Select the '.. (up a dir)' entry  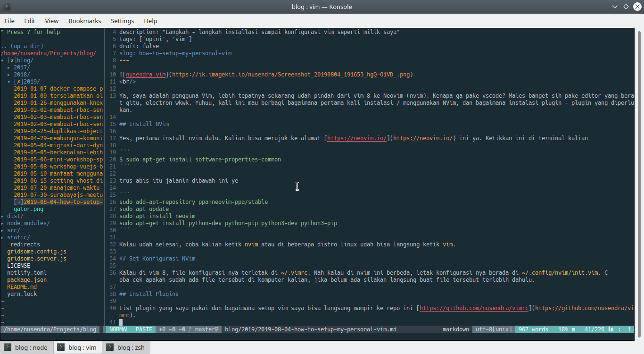coord(22,46)
